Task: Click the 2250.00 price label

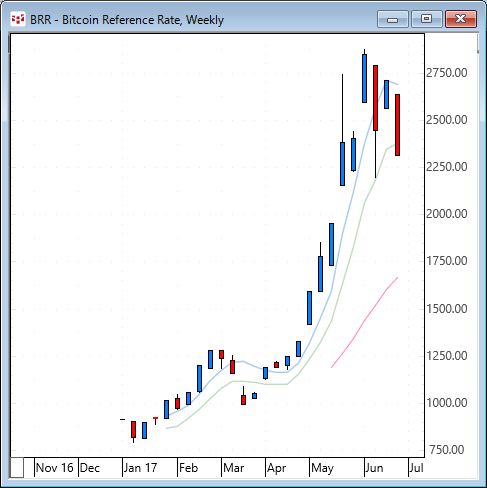Action: coord(447,167)
